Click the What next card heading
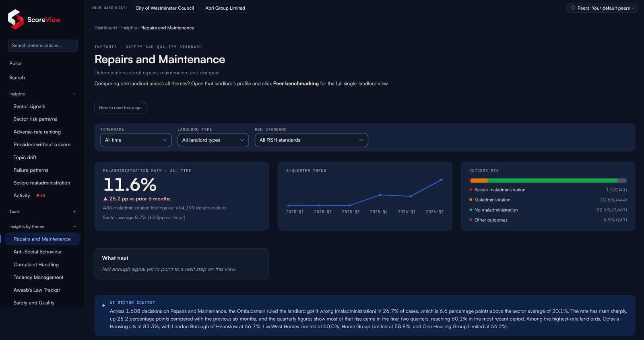Viewport: 644px width, 340px height. pos(115,258)
